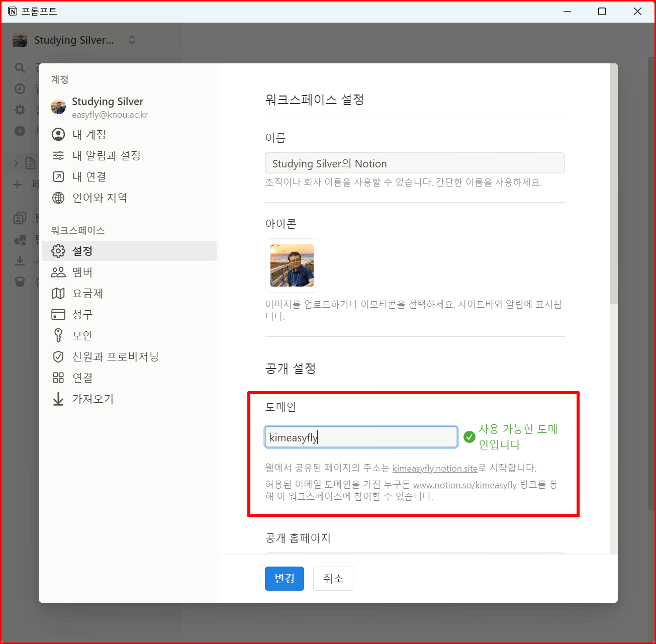This screenshot has height=644, width=656.
Task: Click the arrow-box icon beside 내 연결
Action: 58,176
